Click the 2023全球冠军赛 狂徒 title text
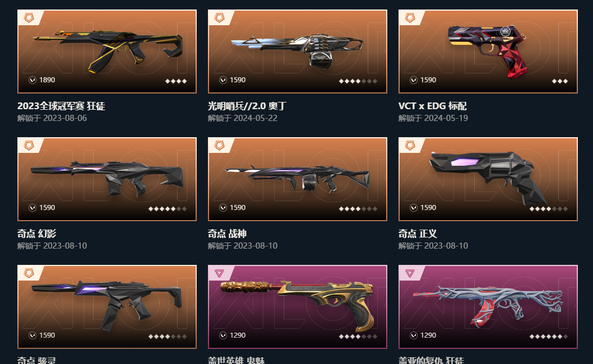Screen dimensions: 593x364 [x=61, y=106]
